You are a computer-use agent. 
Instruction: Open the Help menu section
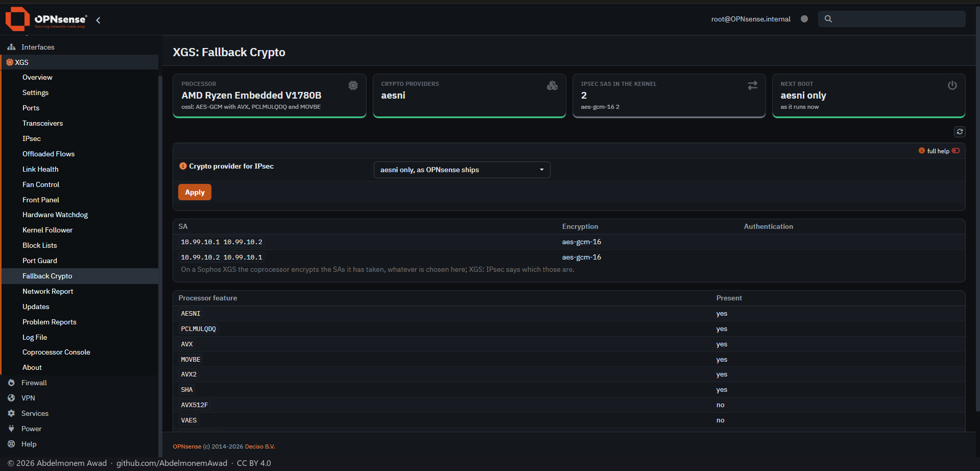click(79, 444)
